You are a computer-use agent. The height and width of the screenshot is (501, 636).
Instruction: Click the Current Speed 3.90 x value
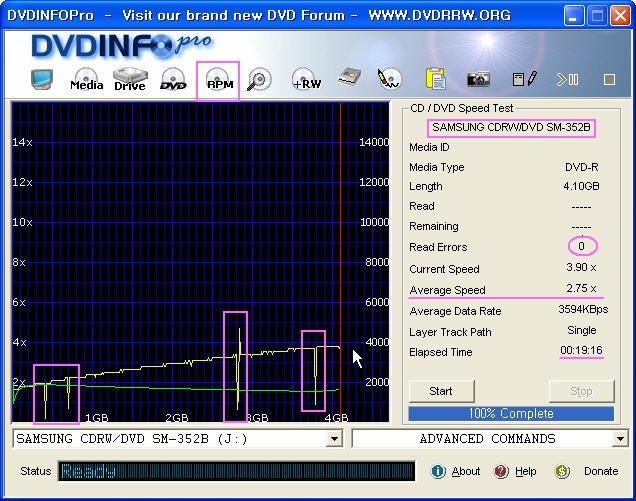tap(581, 268)
